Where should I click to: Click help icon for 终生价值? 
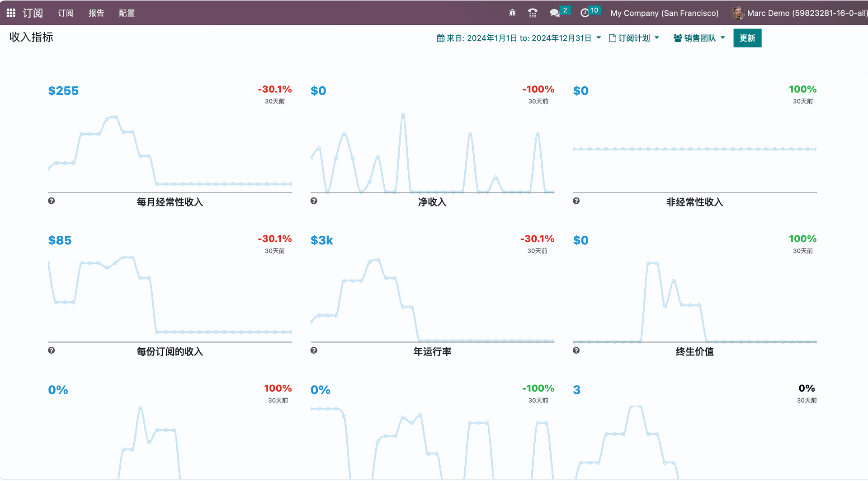coord(576,350)
